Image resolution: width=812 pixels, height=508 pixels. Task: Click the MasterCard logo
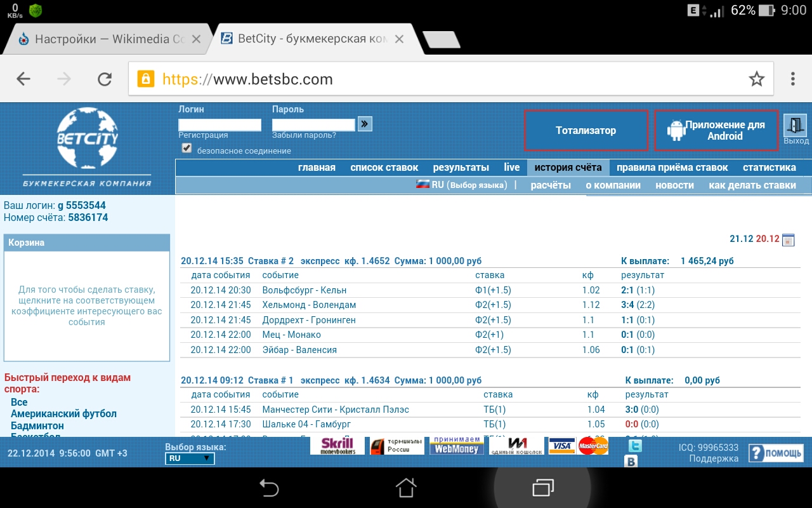coord(593,446)
